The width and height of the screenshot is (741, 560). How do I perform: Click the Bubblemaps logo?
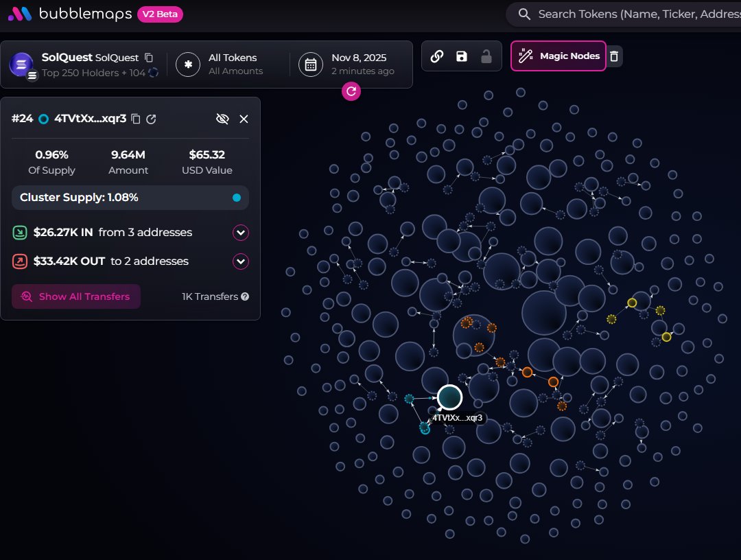69,14
